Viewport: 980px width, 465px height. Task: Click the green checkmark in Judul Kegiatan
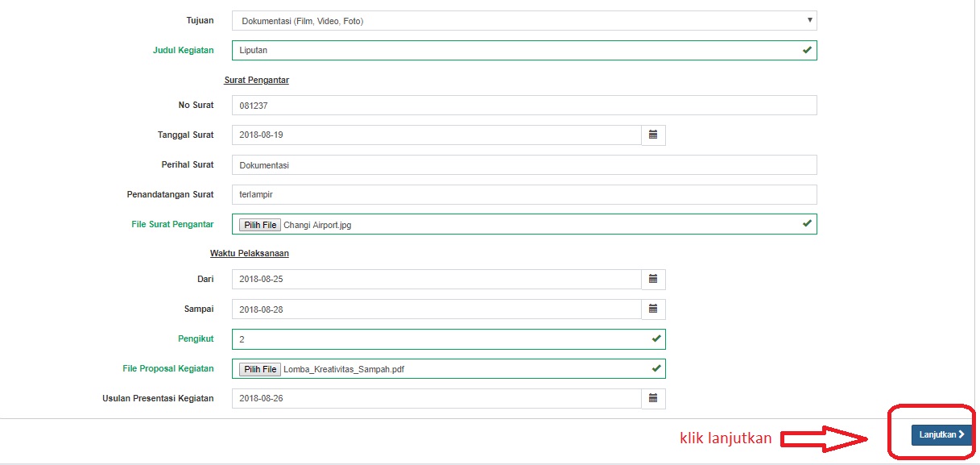point(807,50)
